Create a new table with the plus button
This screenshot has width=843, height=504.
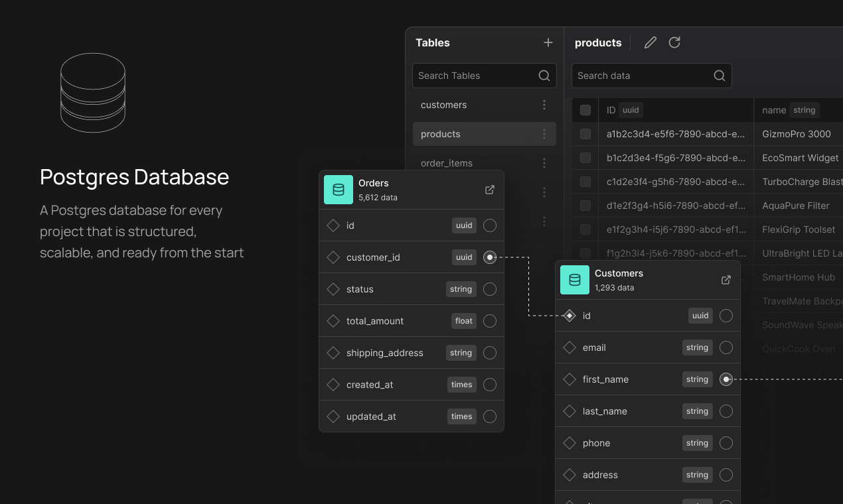tap(548, 42)
